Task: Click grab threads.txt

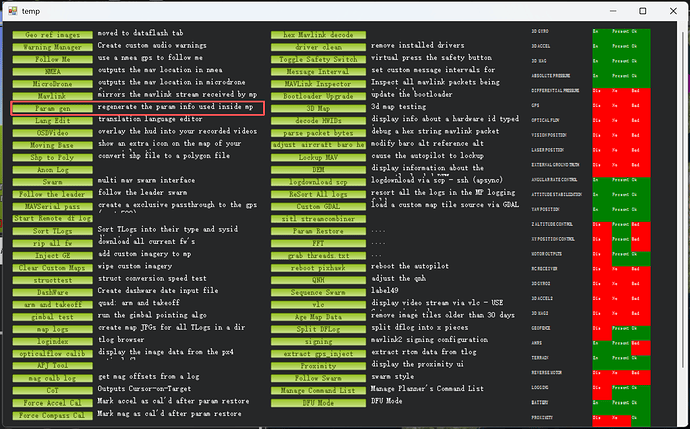Action: click(318, 256)
